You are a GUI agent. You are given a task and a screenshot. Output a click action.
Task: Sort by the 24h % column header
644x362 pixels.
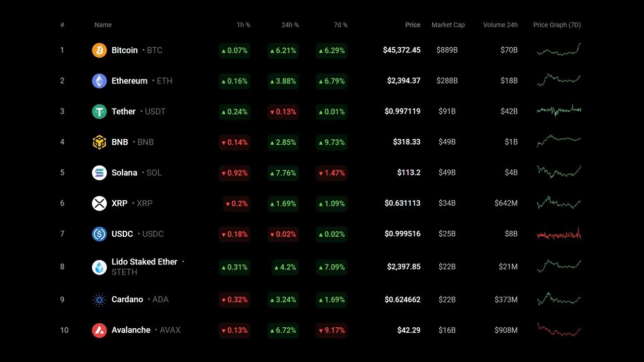pos(290,25)
